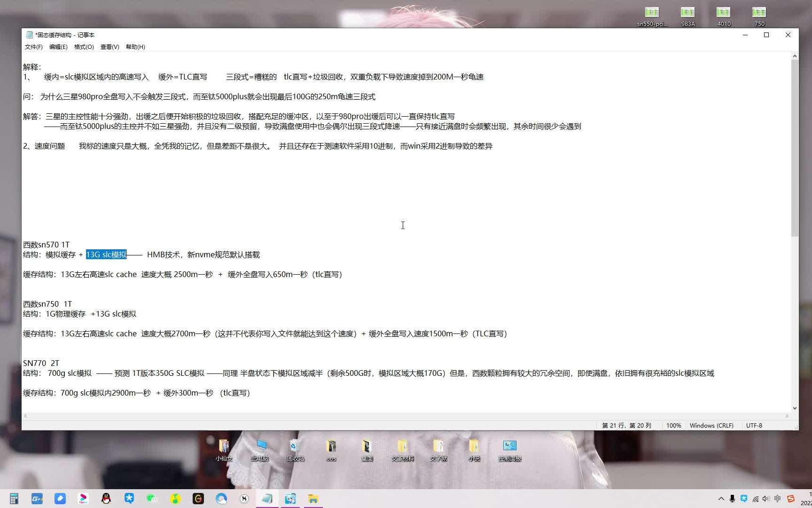Screen dimensions: 812x508
Task: Switch to the Notepad taskbar button
Action: 267,499
